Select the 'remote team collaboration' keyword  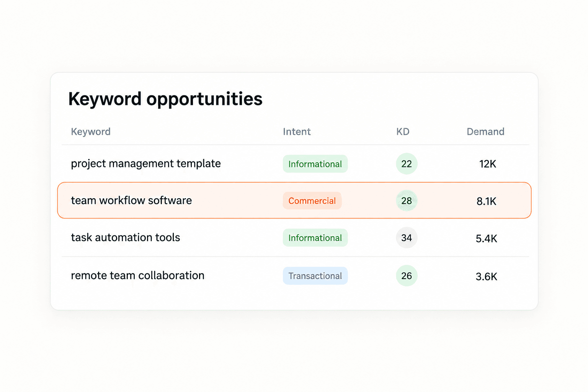point(138,275)
